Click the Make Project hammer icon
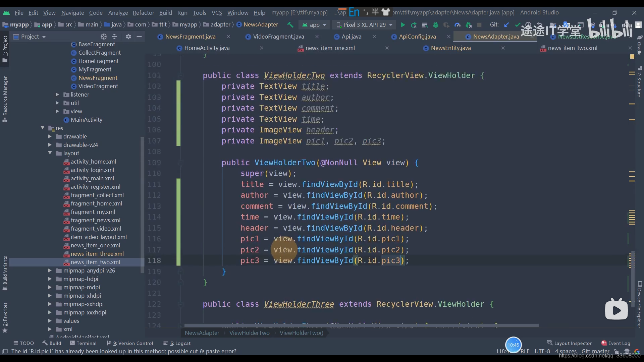The height and width of the screenshot is (362, 644). point(290,25)
